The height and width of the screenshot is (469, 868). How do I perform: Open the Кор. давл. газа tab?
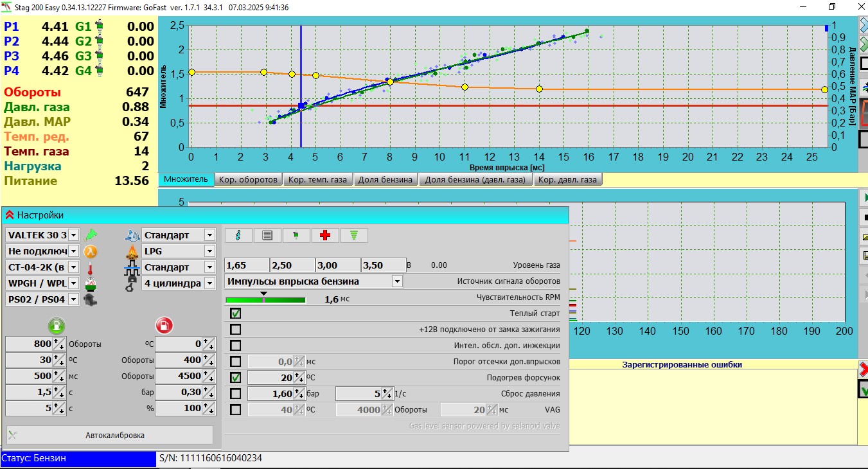pyautogui.click(x=567, y=180)
